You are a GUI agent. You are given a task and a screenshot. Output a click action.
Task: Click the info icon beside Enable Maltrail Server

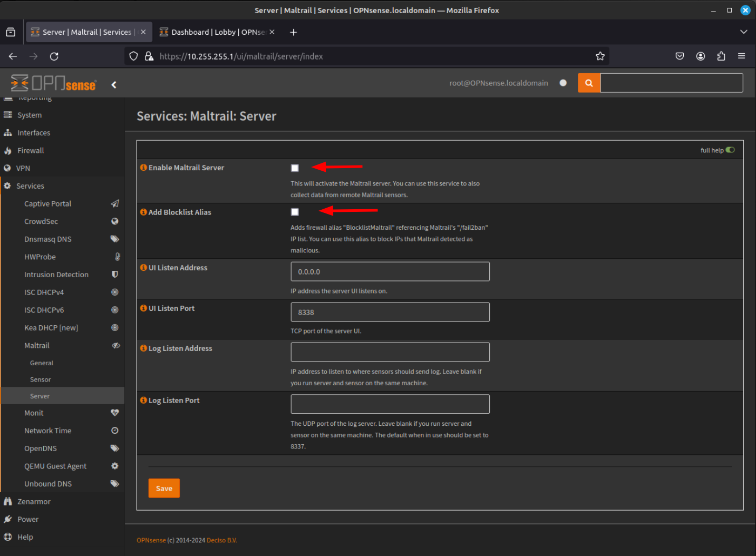click(143, 168)
